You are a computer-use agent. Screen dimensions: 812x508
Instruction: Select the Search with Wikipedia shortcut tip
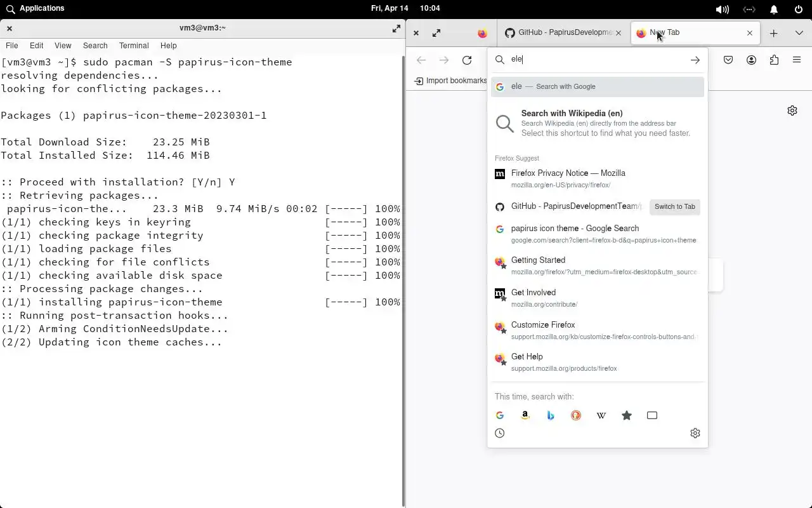[597, 123]
